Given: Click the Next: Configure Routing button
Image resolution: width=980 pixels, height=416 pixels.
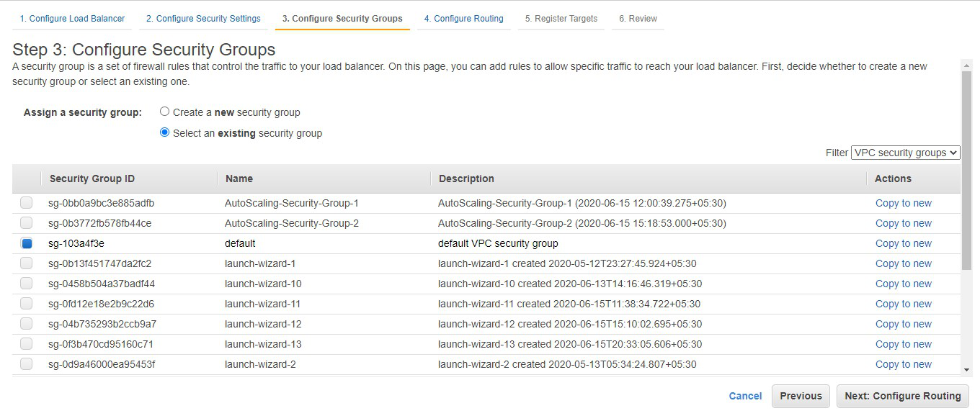Looking at the screenshot, I should pyautogui.click(x=902, y=396).
